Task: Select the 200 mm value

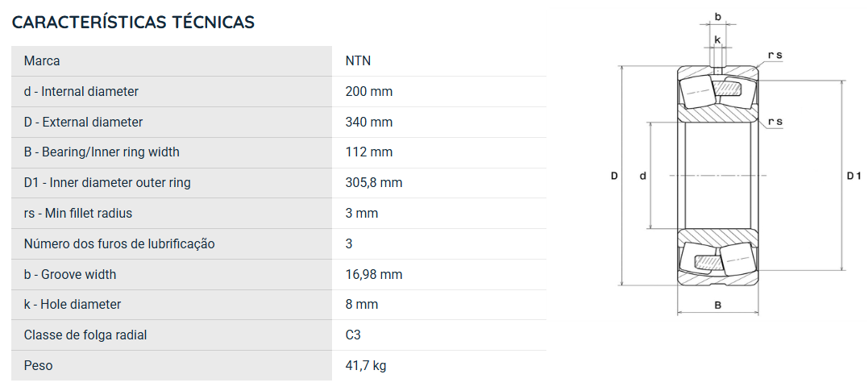Action: click(x=368, y=91)
